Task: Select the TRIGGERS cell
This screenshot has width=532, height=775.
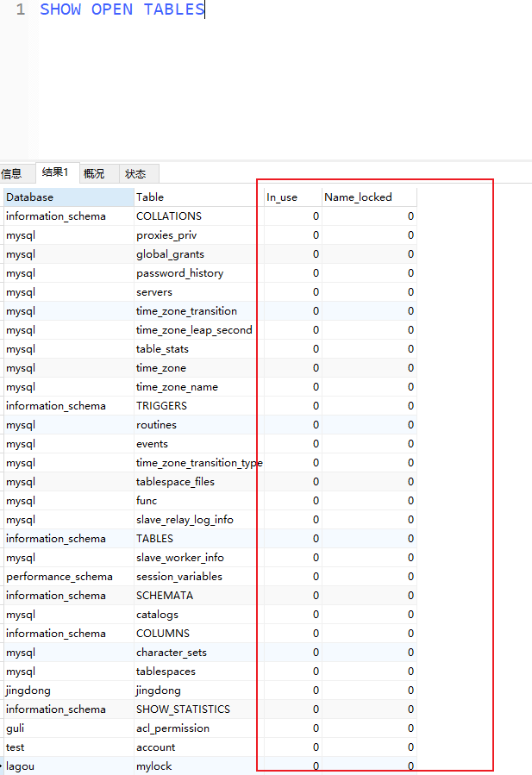Action: point(199,406)
